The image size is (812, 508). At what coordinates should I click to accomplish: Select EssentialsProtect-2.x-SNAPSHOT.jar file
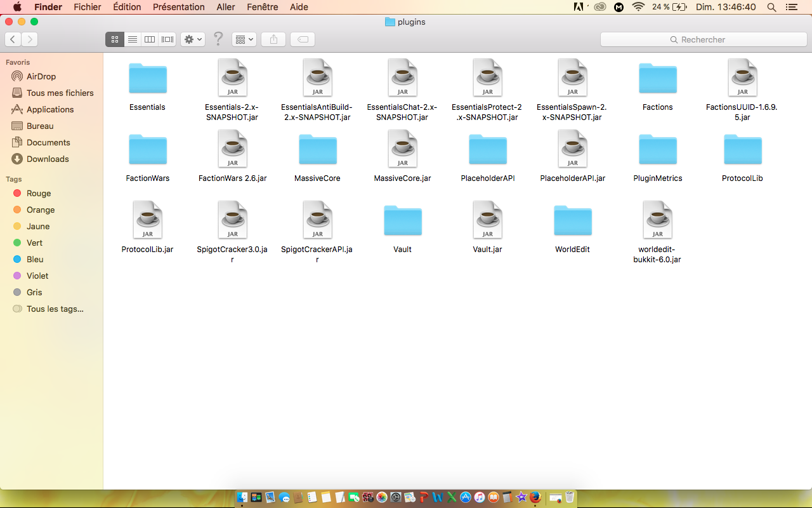point(487,78)
